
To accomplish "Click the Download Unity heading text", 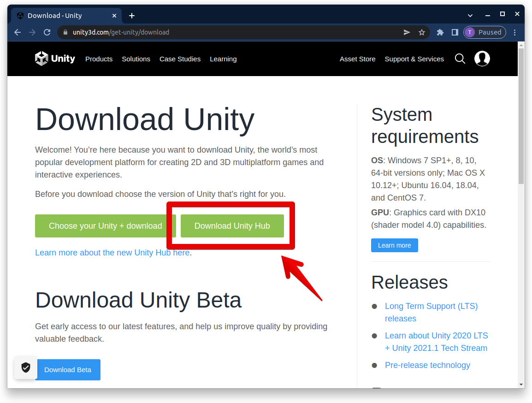I will [x=145, y=119].
